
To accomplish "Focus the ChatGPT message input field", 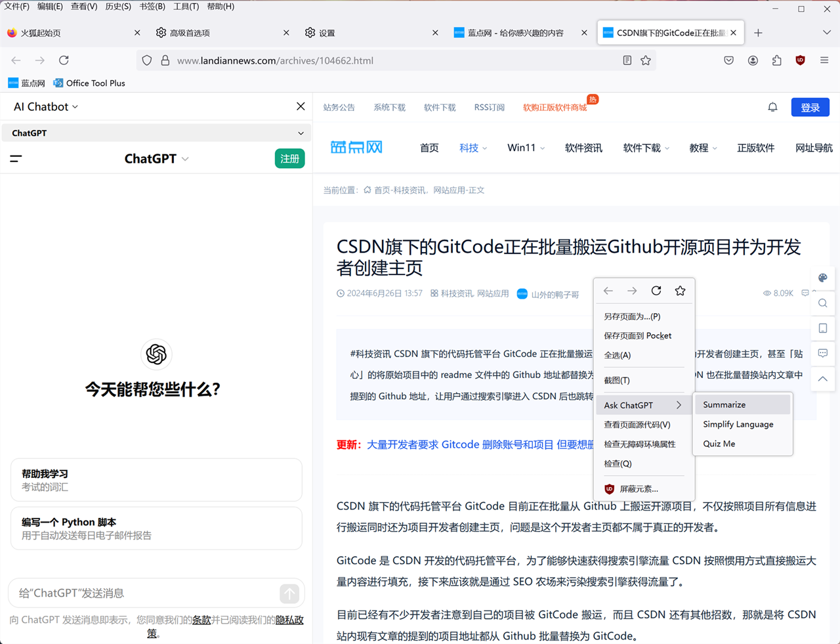I will [144, 593].
